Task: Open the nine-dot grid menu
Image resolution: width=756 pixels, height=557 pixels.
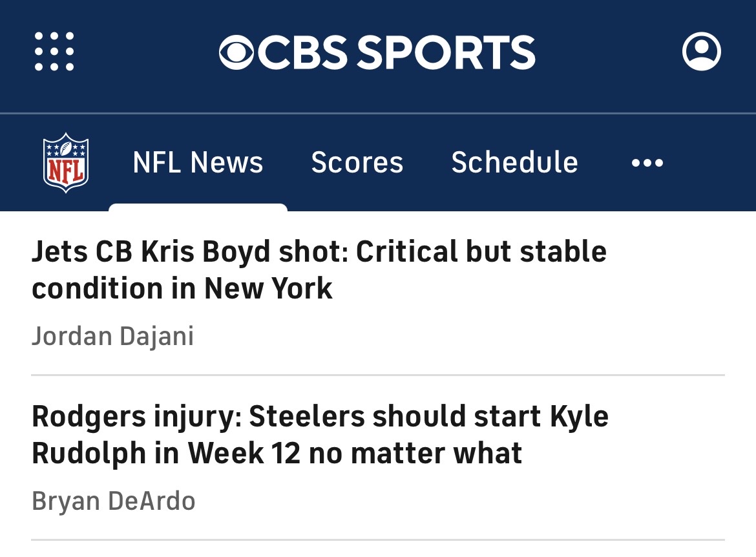Action: pos(54,52)
